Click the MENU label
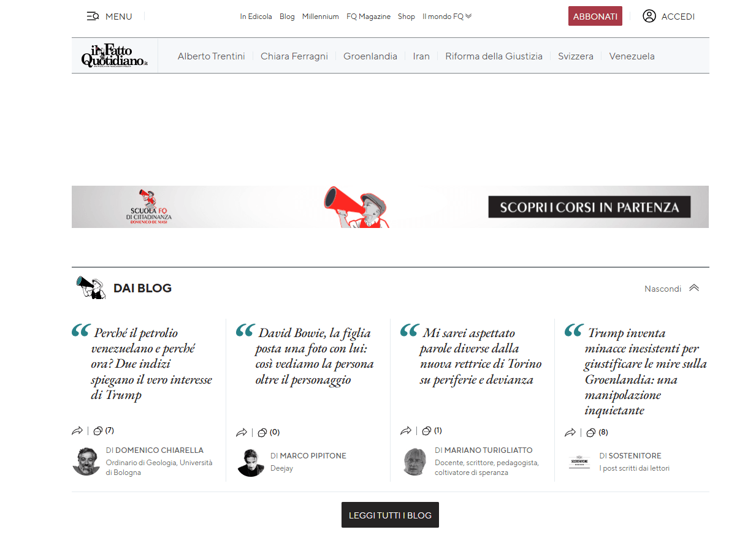This screenshot has width=756, height=543. coord(119,17)
